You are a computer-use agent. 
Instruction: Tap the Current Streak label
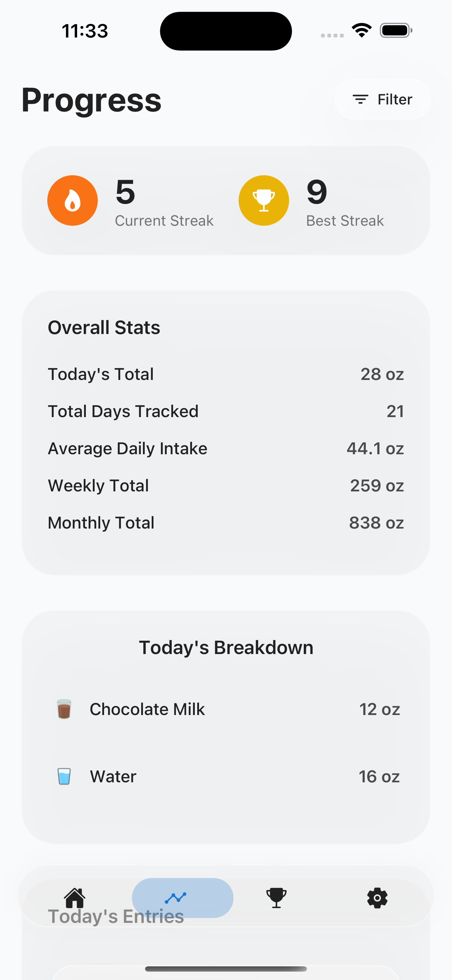pos(164,221)
